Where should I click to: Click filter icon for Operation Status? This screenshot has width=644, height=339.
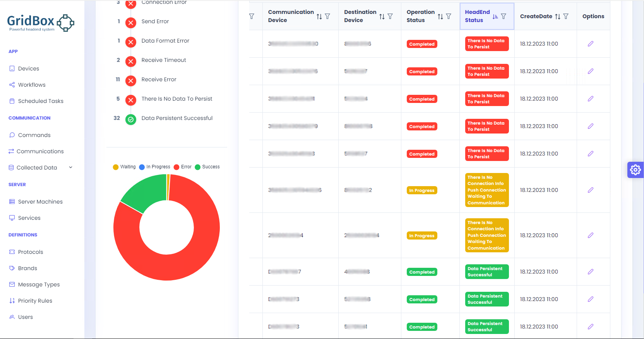[449, 16]
